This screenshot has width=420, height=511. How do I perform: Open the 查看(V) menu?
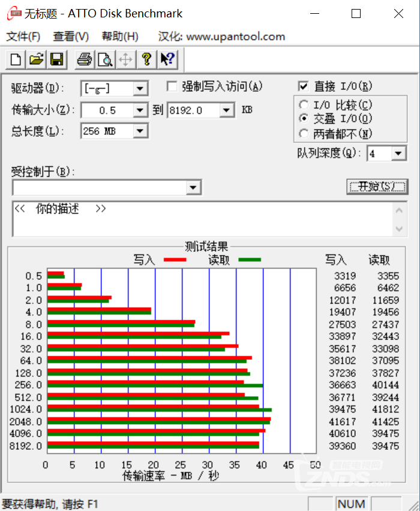pos(71,37)
